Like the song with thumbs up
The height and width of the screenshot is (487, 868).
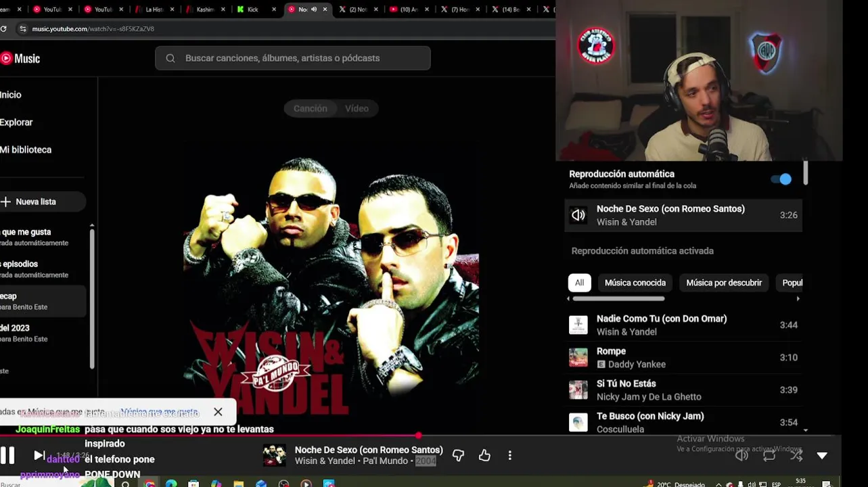(x=484, y=455)
